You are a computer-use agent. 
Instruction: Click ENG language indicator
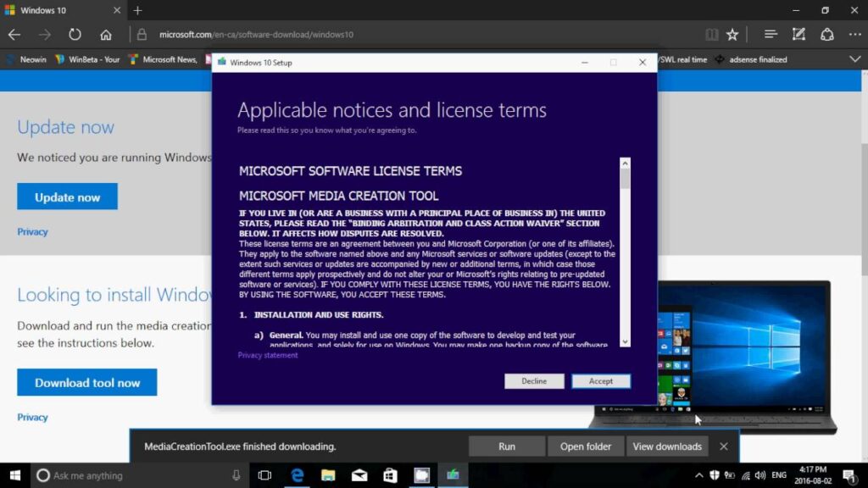coord(779,475)
